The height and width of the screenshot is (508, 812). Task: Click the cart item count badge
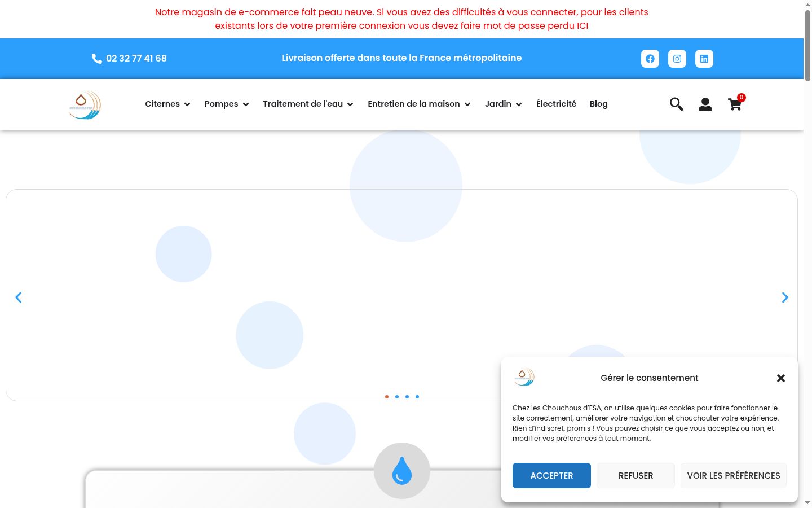click(742, 98)
